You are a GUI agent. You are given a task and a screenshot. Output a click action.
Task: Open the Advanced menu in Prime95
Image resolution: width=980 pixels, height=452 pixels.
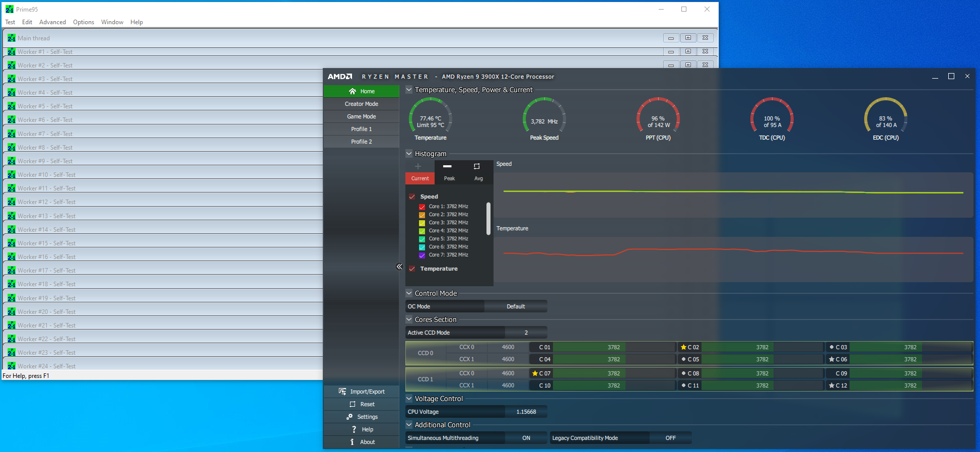(x=52, y=22)
